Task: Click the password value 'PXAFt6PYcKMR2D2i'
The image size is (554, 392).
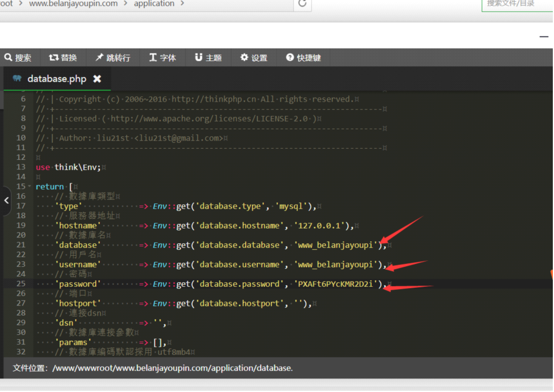Action: click(x=335, y=284)
